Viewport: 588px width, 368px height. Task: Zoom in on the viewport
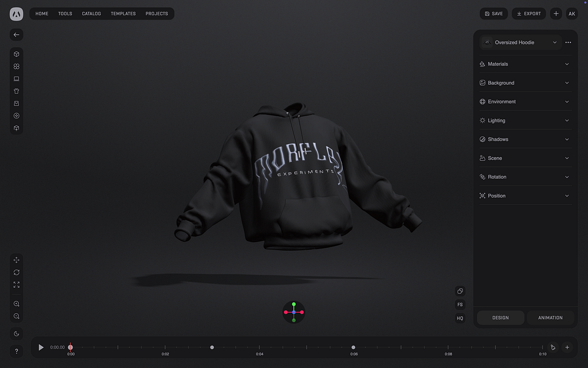(x=16, y=304)
